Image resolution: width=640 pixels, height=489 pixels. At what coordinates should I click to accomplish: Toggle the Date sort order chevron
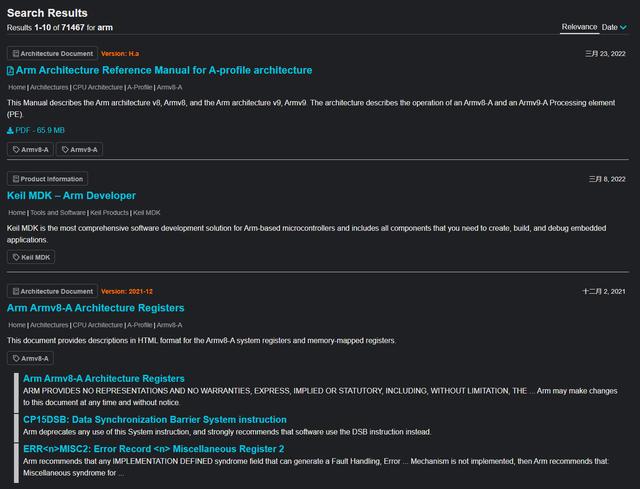pos(623,27)
